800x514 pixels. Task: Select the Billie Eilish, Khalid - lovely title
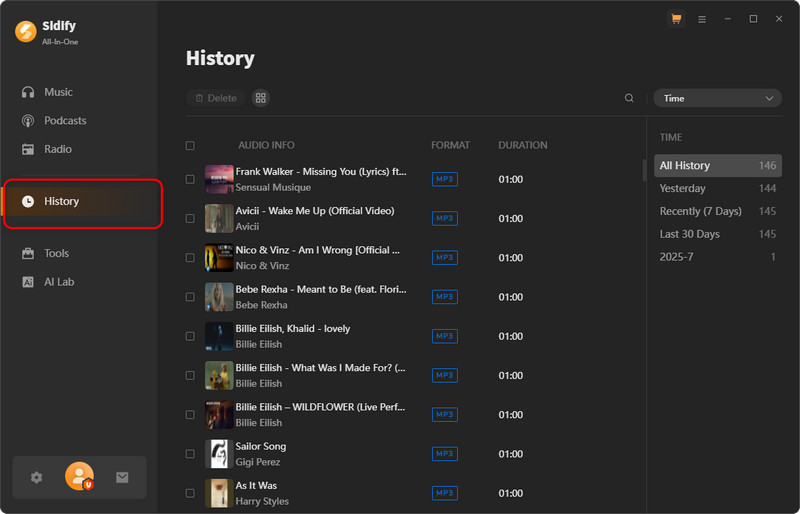tap(292, 329)
